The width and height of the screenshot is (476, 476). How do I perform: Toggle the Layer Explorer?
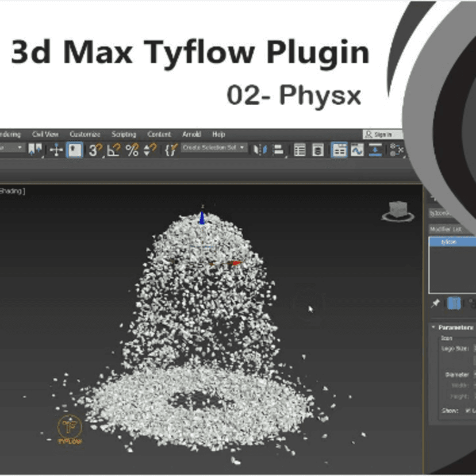318,150
